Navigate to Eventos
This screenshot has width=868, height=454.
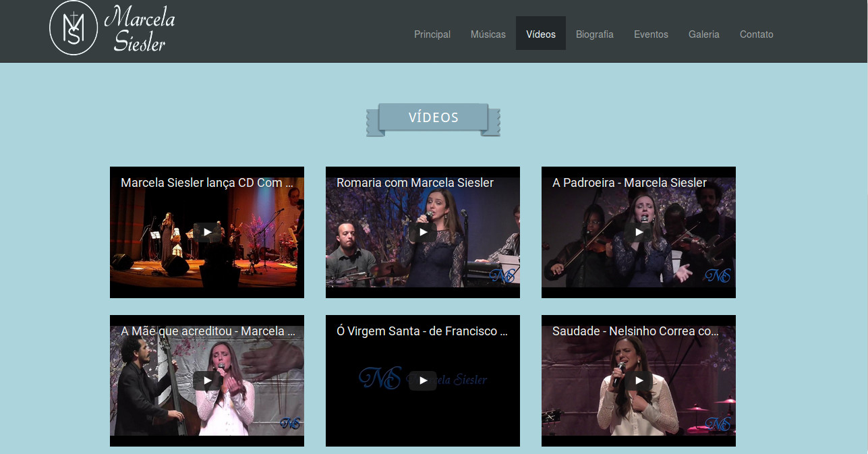pos(651,34)
